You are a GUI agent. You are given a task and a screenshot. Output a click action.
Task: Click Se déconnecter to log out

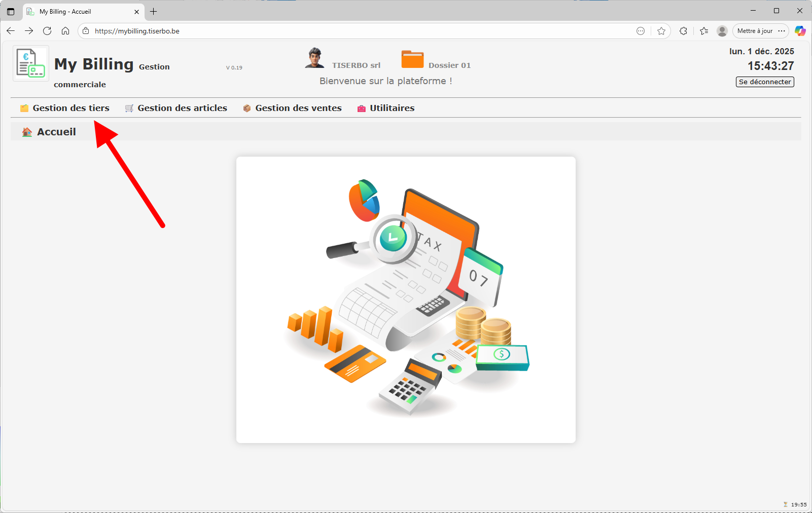point(764,82)
